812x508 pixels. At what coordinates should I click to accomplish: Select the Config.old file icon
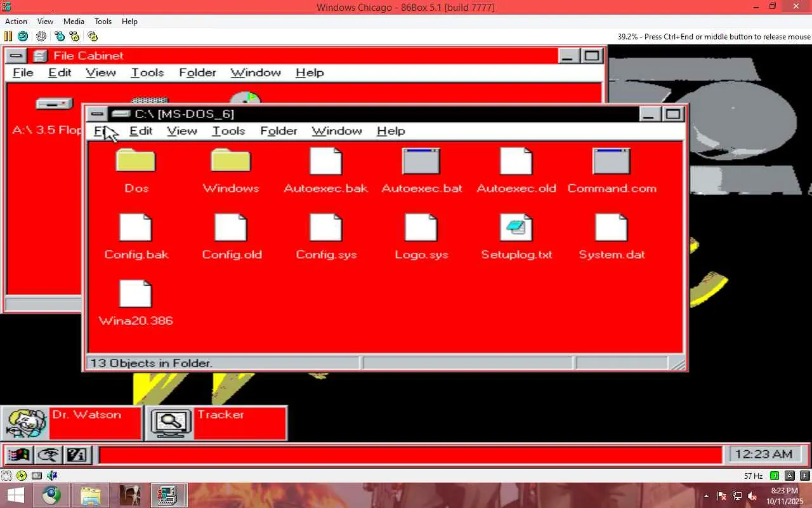231,227
